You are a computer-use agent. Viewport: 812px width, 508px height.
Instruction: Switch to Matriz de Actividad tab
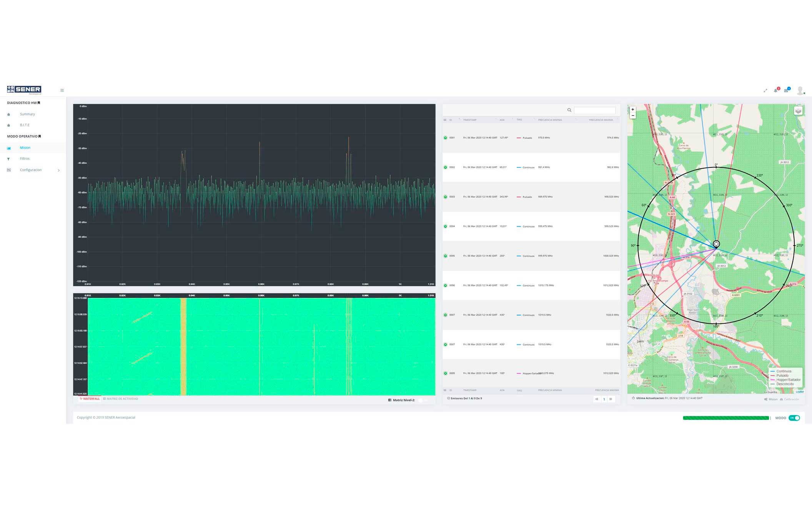[x=121, y=399]
